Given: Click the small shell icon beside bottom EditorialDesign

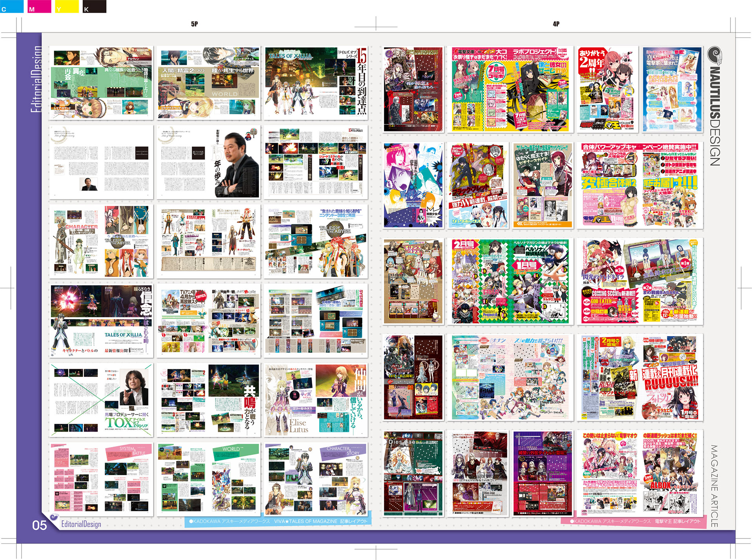Looking at the screenshot, I should point(54,519).
